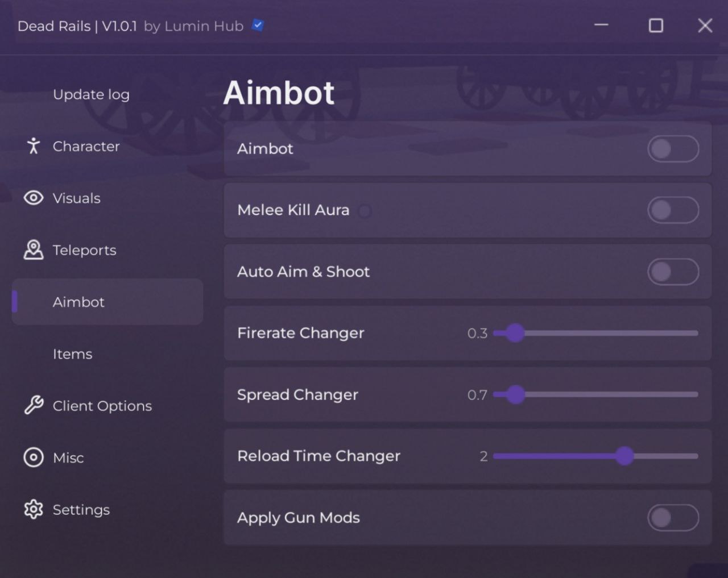Click the Character person icon
The image size is (728, 578).
(x=34, y=146)
